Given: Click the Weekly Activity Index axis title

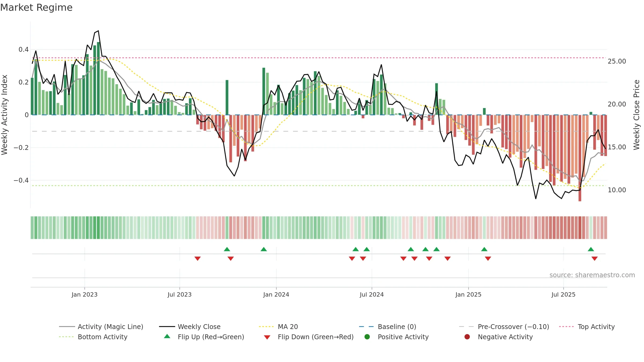Looking at the screenshot, I should tap(5, 115).
